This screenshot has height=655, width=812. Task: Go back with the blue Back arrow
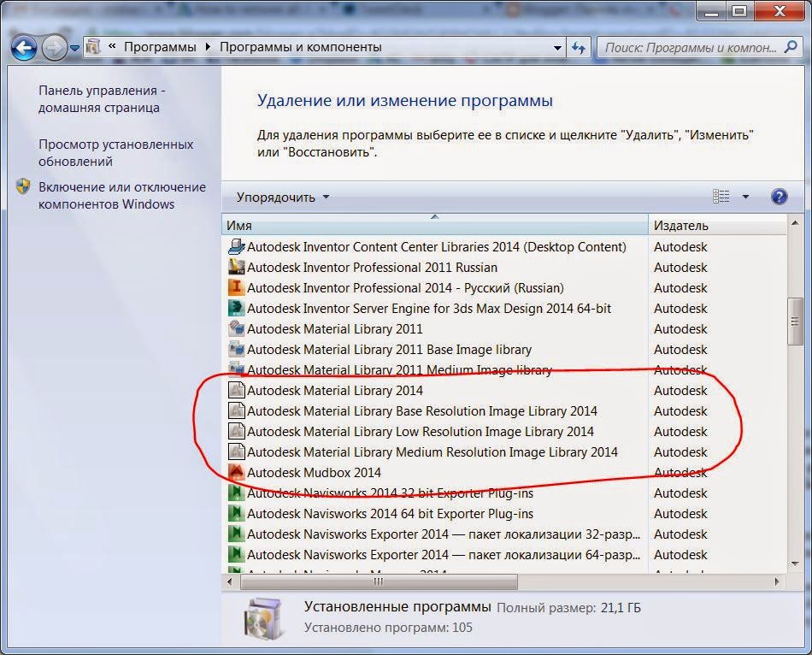tap(24, 48)
